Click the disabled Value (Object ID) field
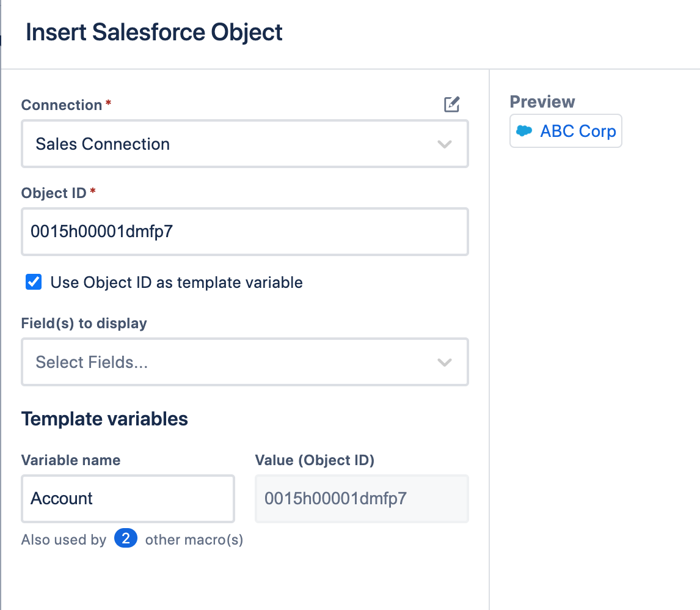This screenshot has width=700, height=610. click(x=362, y=499)
